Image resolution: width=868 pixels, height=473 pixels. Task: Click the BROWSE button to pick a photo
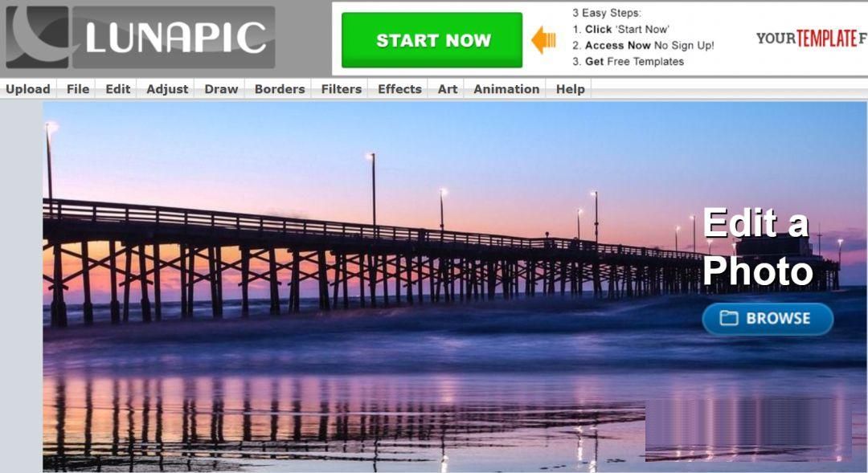pyautogui.click(x=768, y=319)
